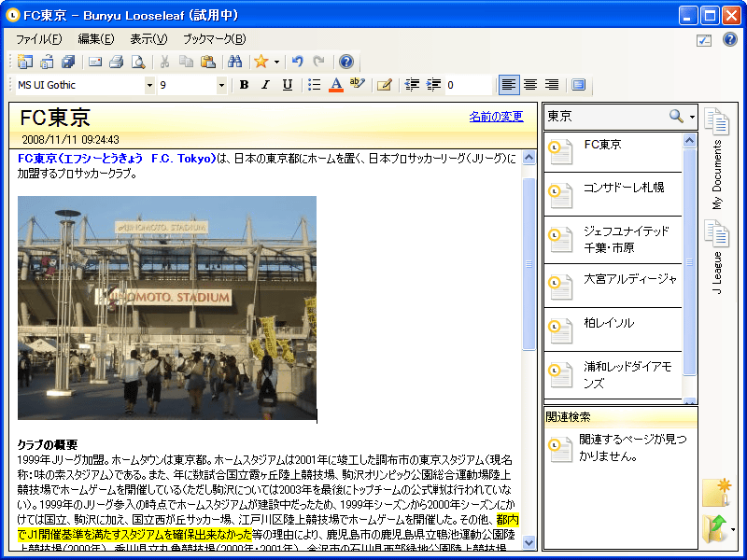Click the insert frame icon beside alignment

click(578, 85)
